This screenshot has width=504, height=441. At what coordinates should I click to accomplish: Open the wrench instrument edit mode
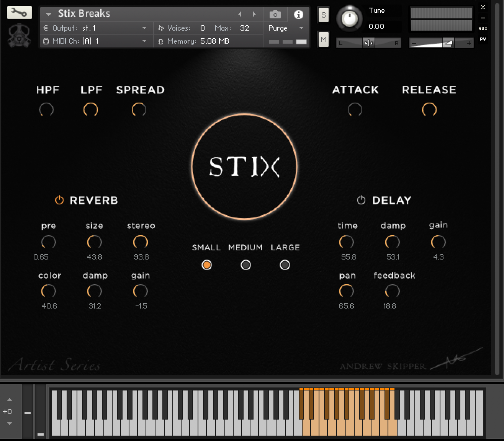(x=19, y=13)
